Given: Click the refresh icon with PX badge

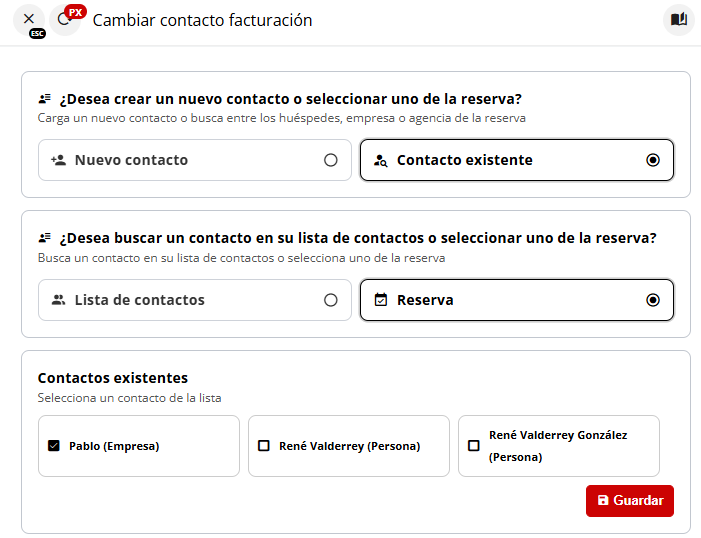Looking at the screenshot, I should tap(64, 20).
